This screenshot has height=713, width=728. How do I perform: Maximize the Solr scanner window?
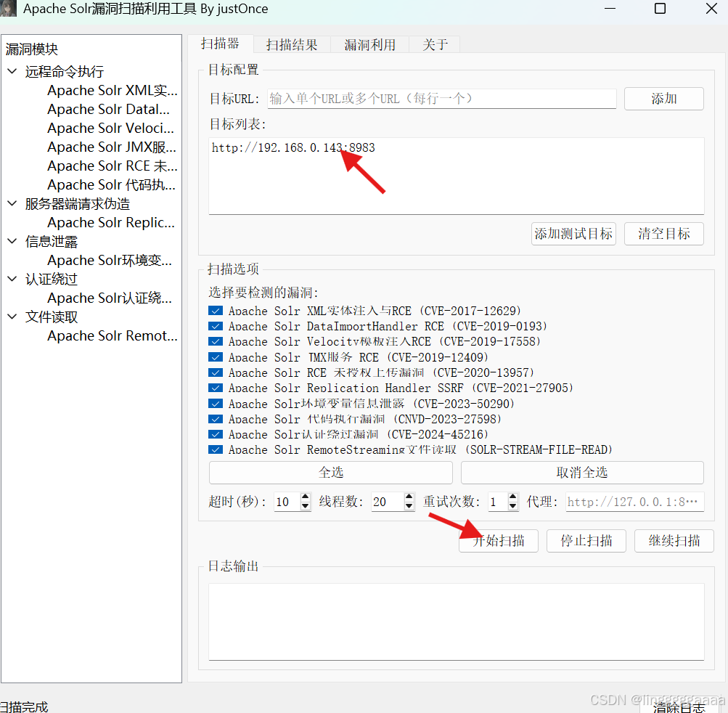coord(660,9)
